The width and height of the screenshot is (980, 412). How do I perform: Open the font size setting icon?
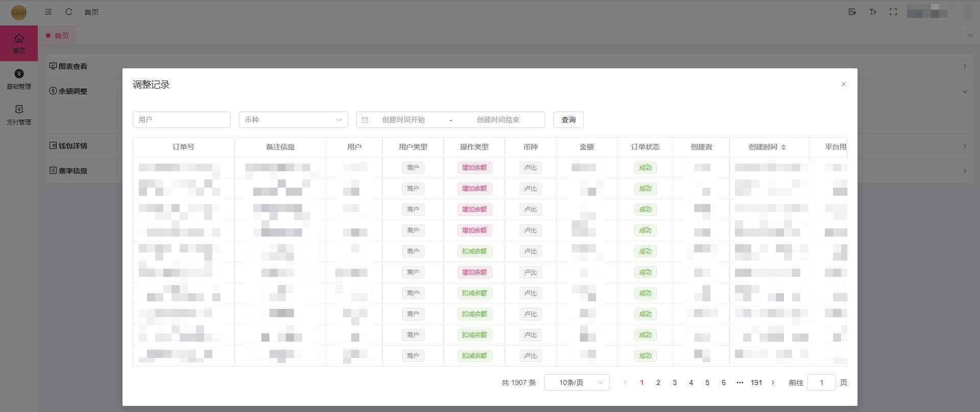[x=872, y=12]
